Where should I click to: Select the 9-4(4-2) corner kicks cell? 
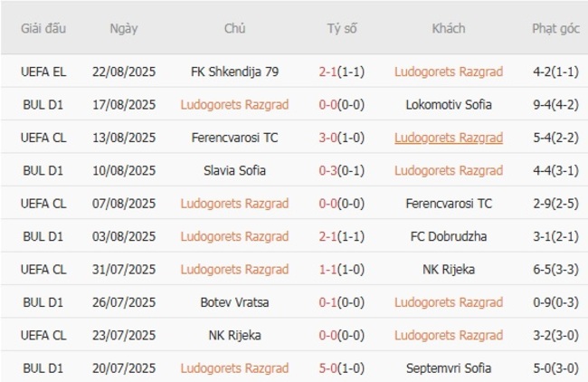(555, 104)
